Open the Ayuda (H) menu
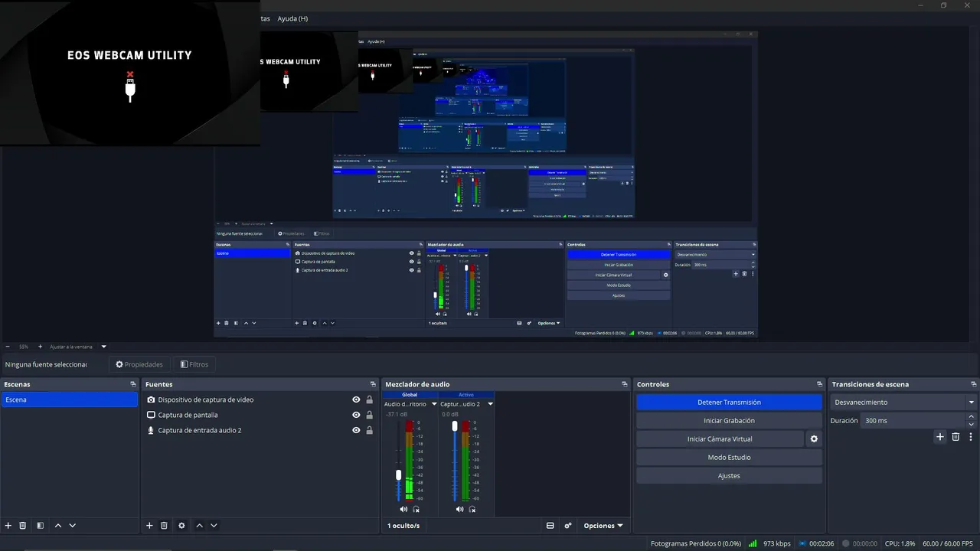 click(x=292, y=18)
